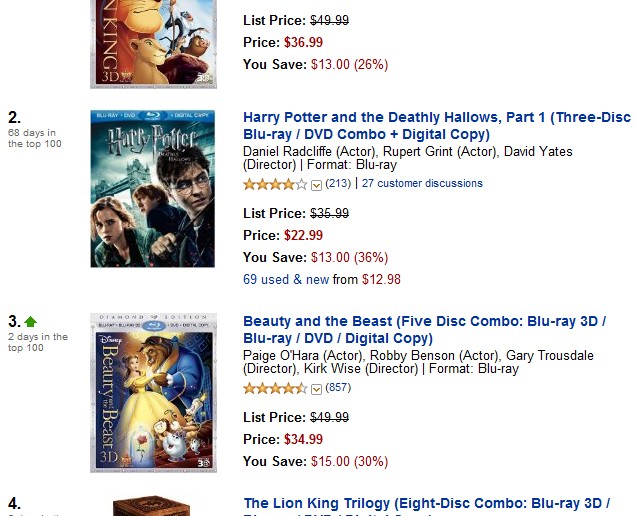This screenshot has width=637, height=516.
Task: Open the Beauty and the Beast cover image
Action: [x=153, y=392]
